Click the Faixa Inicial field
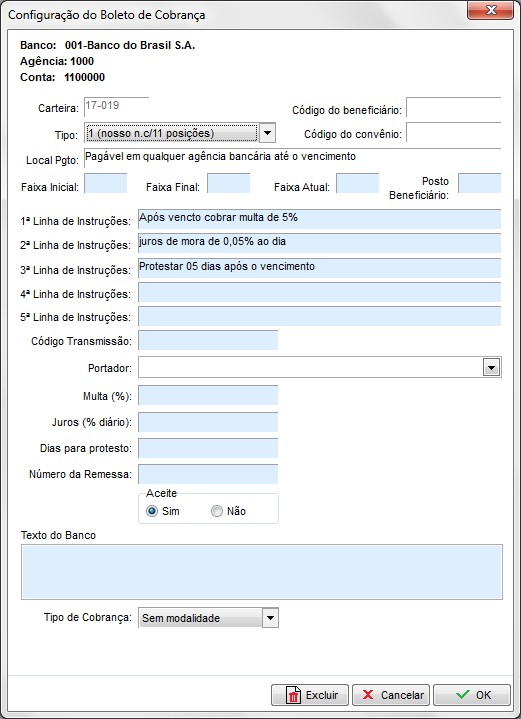Image resolution: width=521 pixels, height=719 pixels. coord(105,183)
